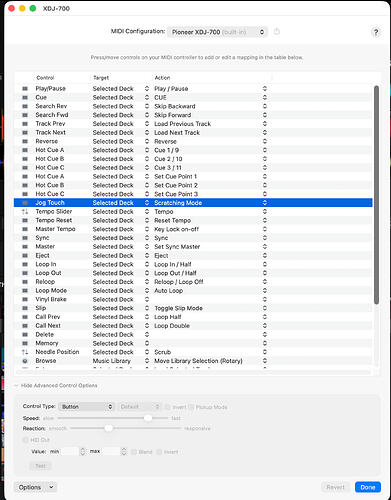The image size is (391, 500).
Task: Click the control icon next to Search Rev
Action: (25, 106)
